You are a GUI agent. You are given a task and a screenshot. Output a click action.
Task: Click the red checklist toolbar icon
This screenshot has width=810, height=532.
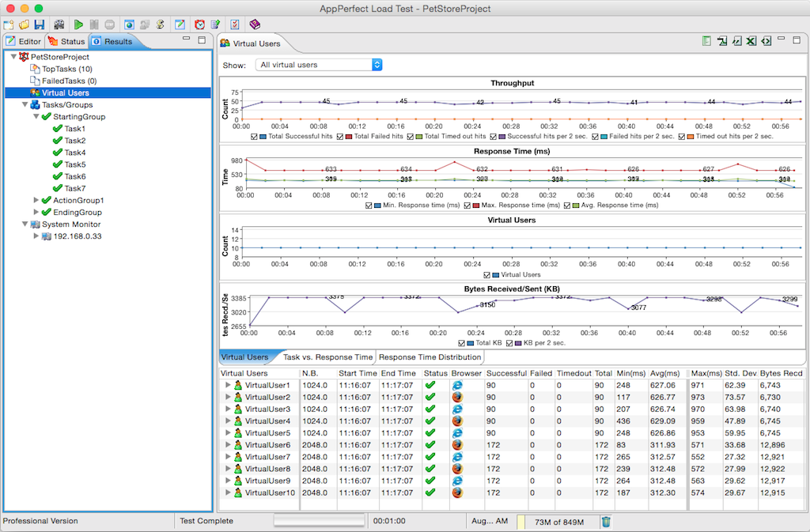[234, 25]
